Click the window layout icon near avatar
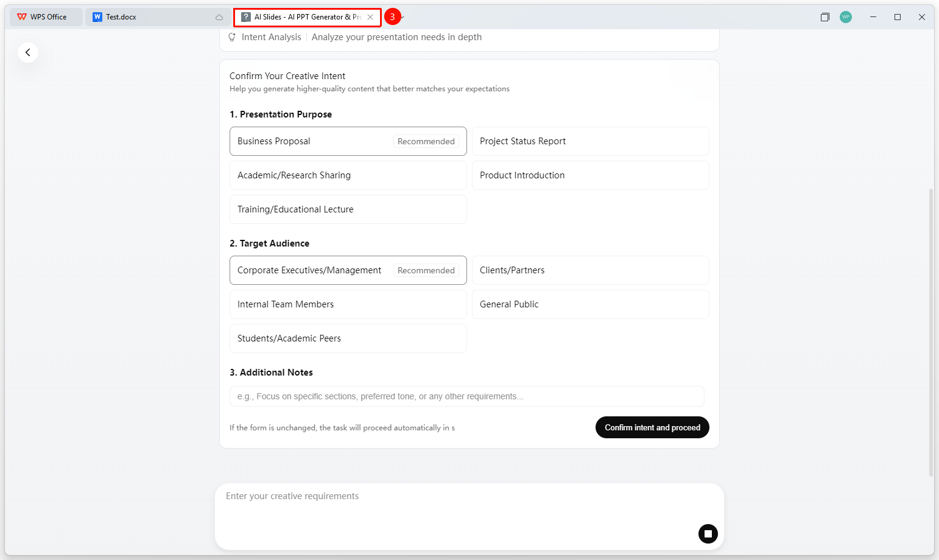939x560 pixels. [825, 17]
